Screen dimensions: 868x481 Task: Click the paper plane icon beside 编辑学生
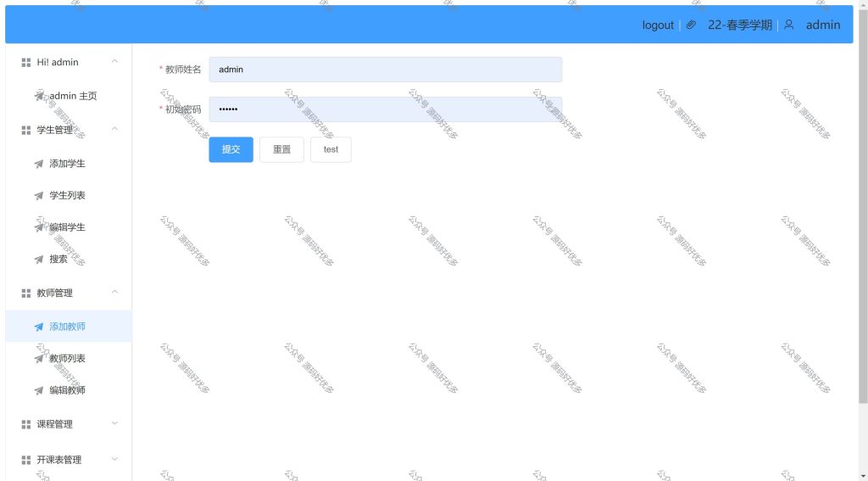tap(39, 227)
